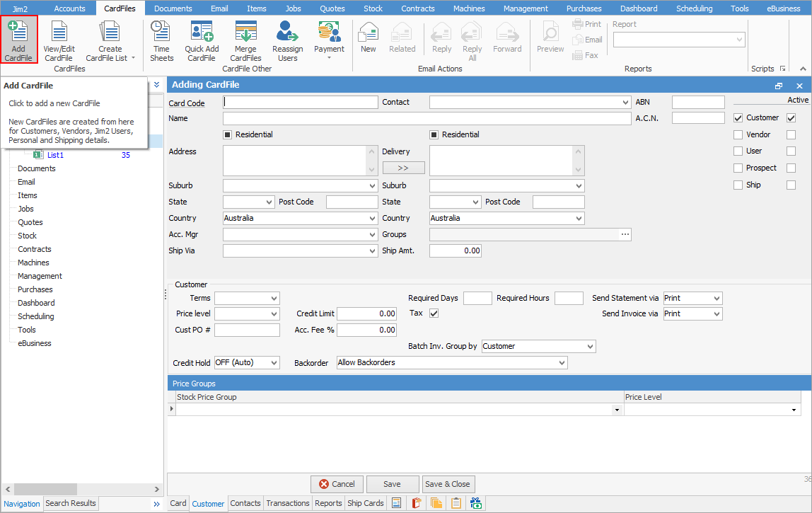Open the Credit Hold dropdown
Image resolution: width=812 pixels, height=513 pixels.
click(276, 362)
